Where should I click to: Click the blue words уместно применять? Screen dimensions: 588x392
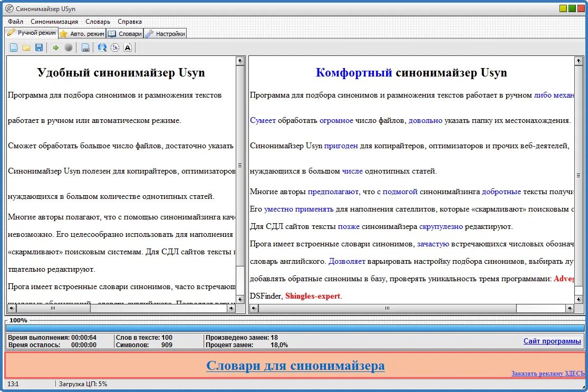(x=299, y=209)
